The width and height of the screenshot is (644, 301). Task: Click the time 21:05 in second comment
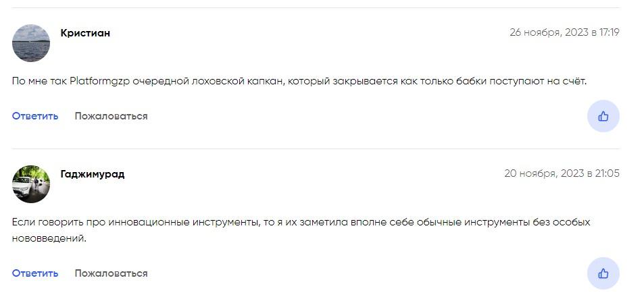pyautogui.click(x=607, y=173)
